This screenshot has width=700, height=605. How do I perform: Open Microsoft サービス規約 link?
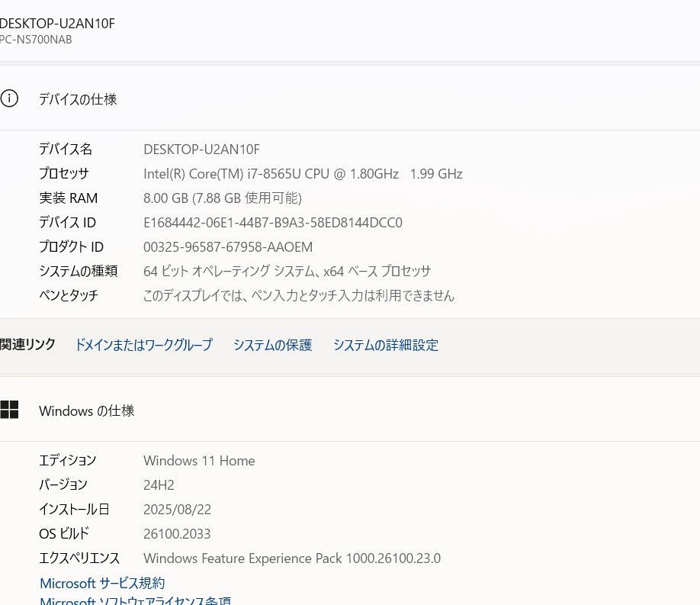102,583
